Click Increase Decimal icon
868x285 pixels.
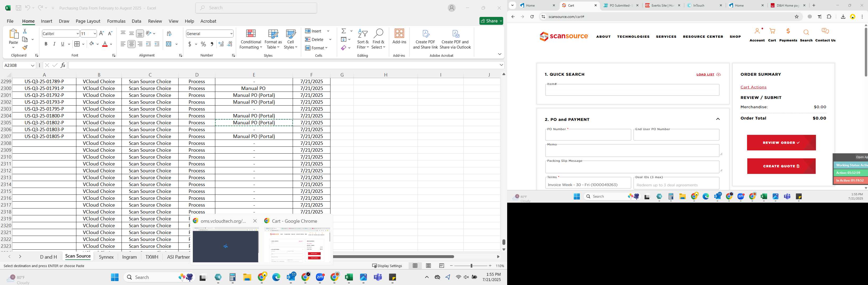coord(221,44)
